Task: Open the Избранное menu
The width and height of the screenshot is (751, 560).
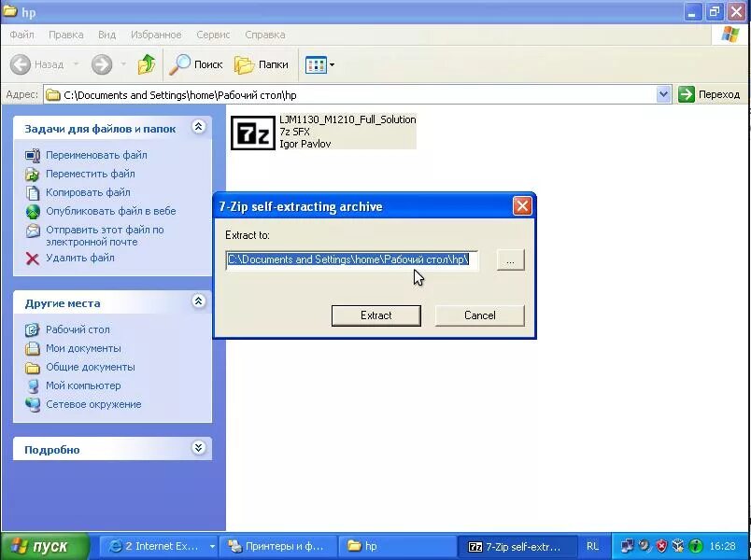Action: [156, 35]
